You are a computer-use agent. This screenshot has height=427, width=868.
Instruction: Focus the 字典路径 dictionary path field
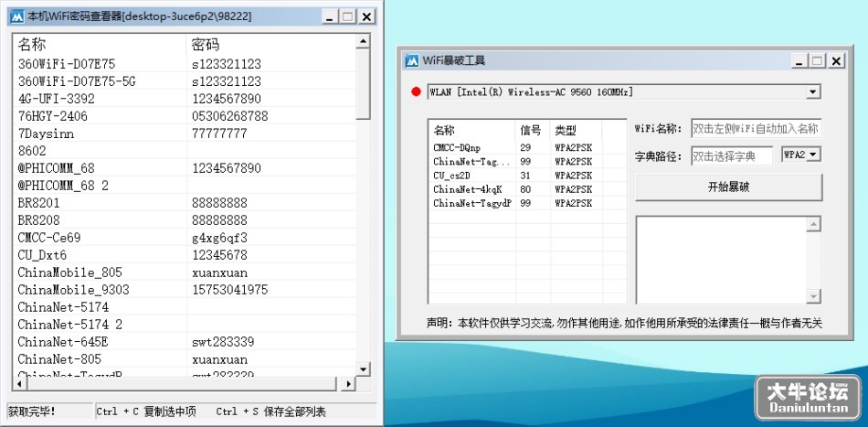coord(732,156)
